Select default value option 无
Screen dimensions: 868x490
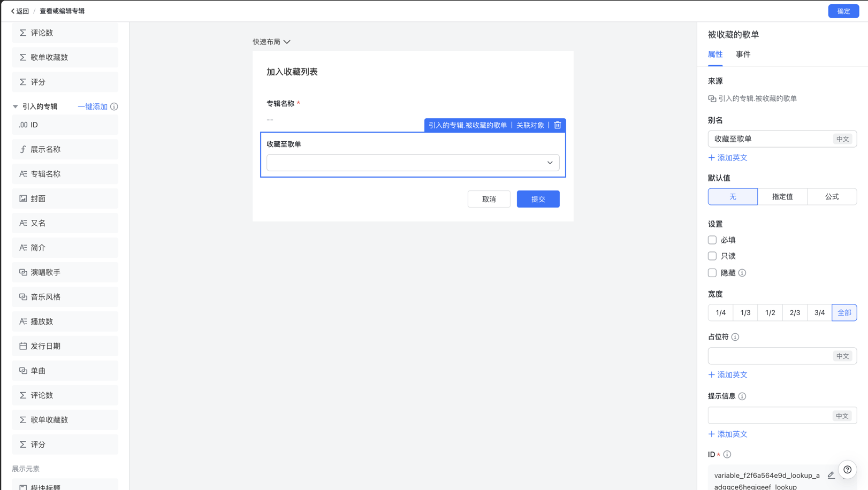733,197
